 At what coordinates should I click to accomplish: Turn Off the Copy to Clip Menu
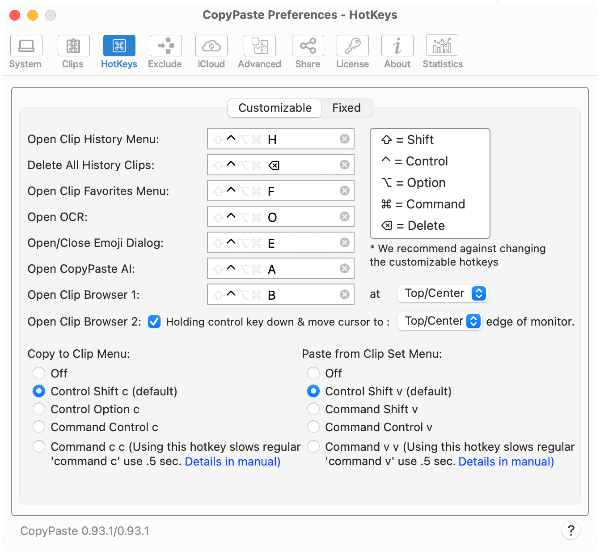coord(39,373)
